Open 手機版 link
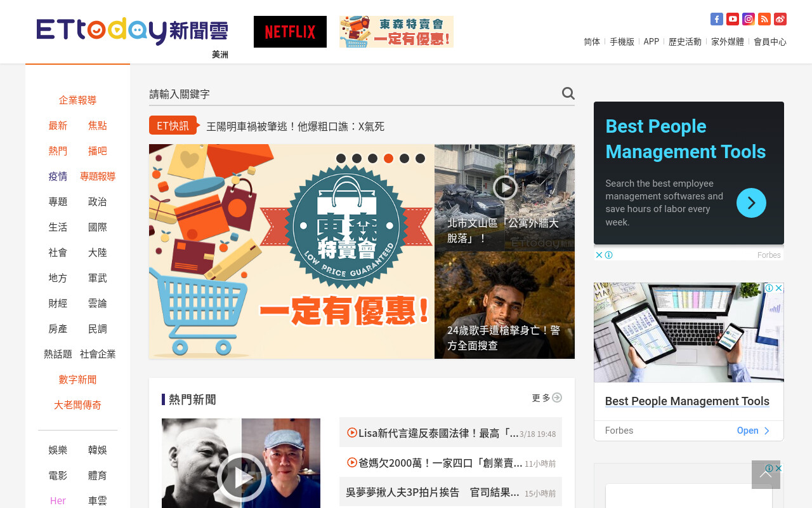The width and height of the screenshot is (812, 508). pos(622,41)
